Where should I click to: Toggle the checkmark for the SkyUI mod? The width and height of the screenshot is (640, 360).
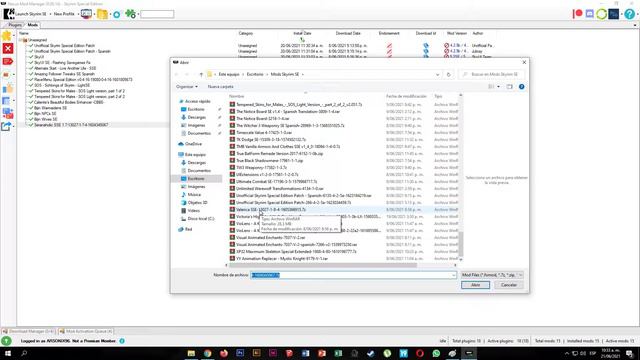(31, 57)
